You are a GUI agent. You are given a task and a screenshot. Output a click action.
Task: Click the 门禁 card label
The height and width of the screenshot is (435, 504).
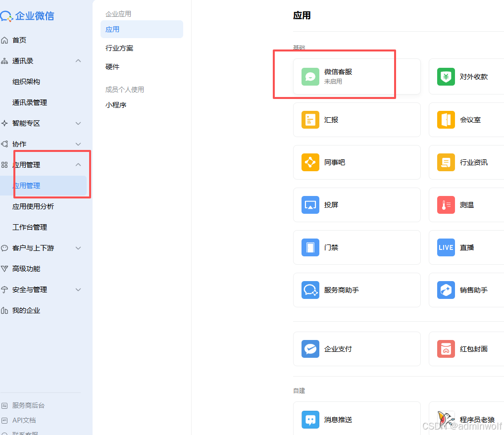coord(331,248)
